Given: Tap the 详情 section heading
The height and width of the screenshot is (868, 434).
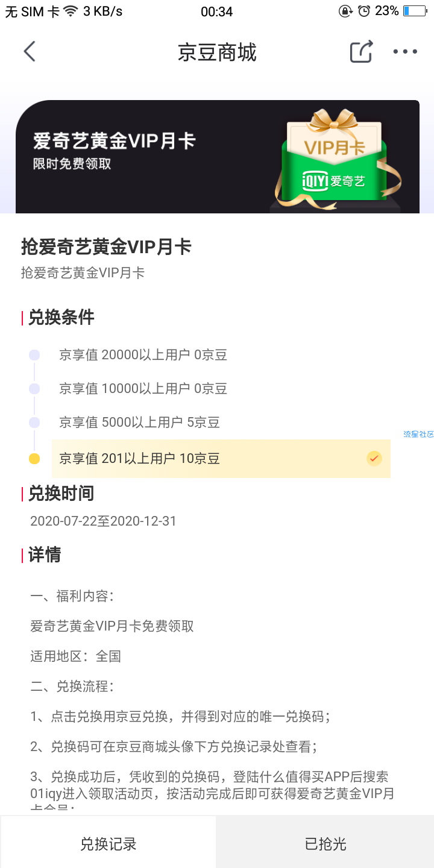Looking at the screenshot, I should 45,555.
